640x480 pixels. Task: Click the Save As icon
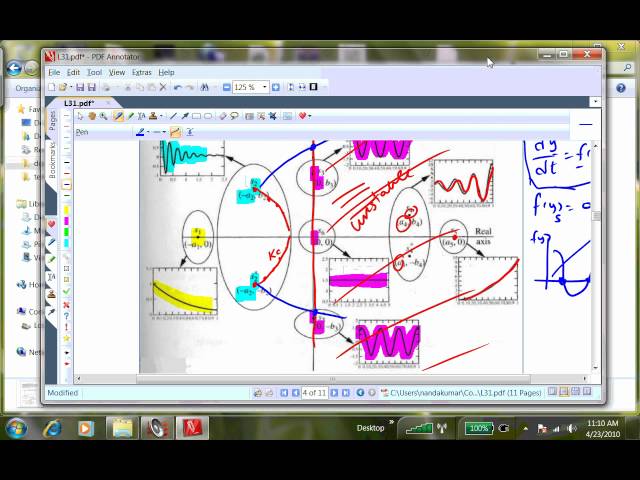coord(92,87)
